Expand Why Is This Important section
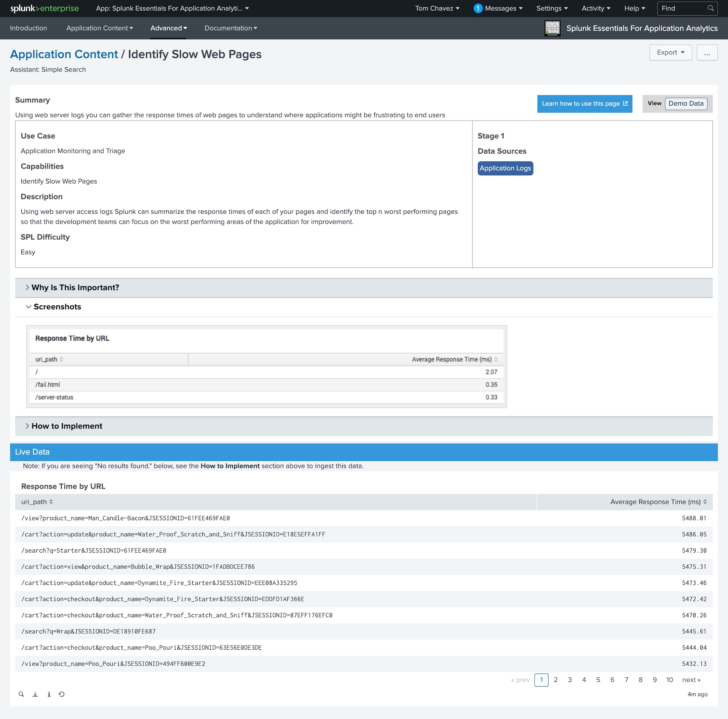The height and width of the screenshot is (719, 728). [364, 288]
